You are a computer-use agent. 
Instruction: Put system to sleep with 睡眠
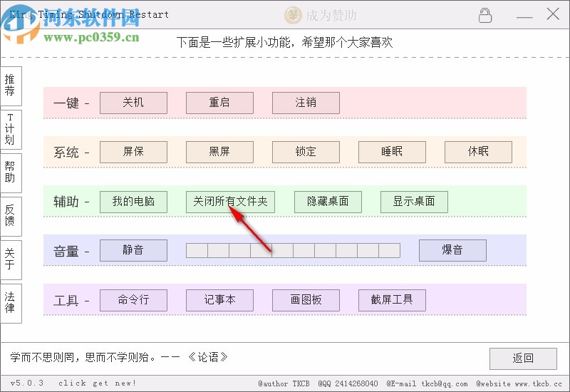point(392,152)
